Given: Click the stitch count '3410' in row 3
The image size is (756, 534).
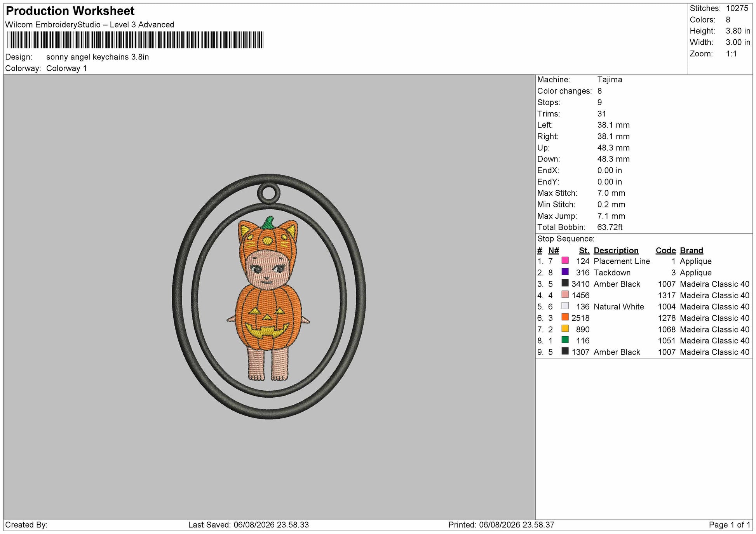Looking at the screenshot, I should (x=580, y=284).
